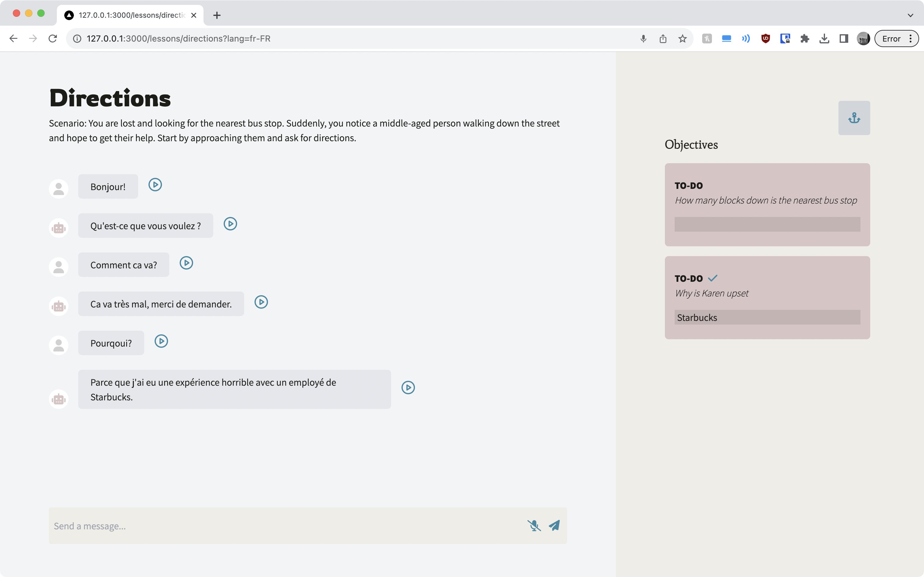
Task: Reload the page
Action: [53, 39]
